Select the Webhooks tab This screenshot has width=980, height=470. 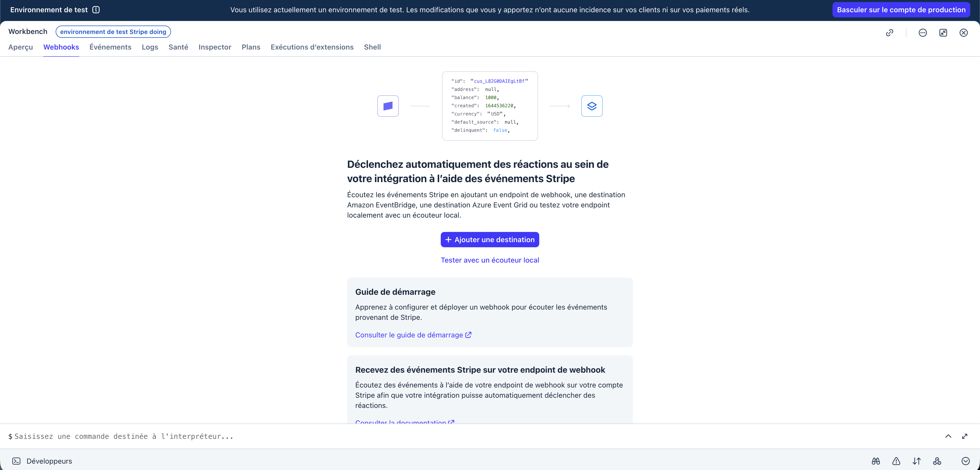61,47
